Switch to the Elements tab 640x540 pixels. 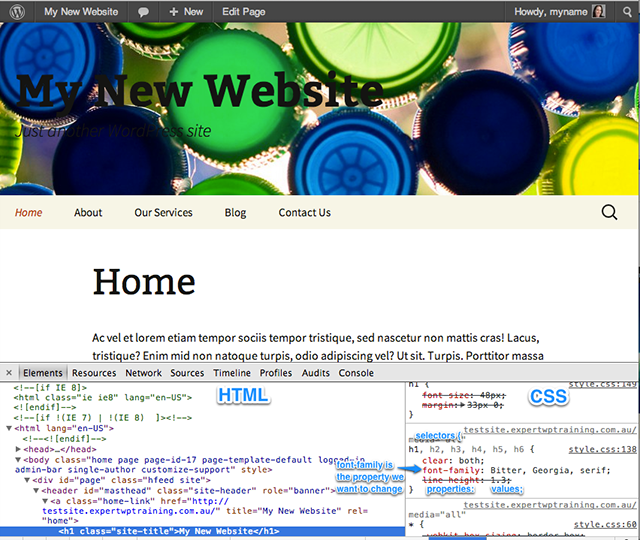point(42,373)
